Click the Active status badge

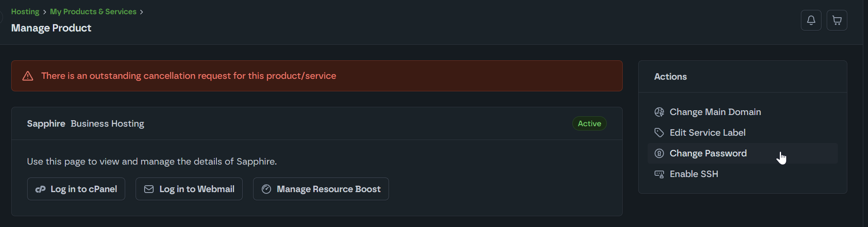click(x=589, y=124)
